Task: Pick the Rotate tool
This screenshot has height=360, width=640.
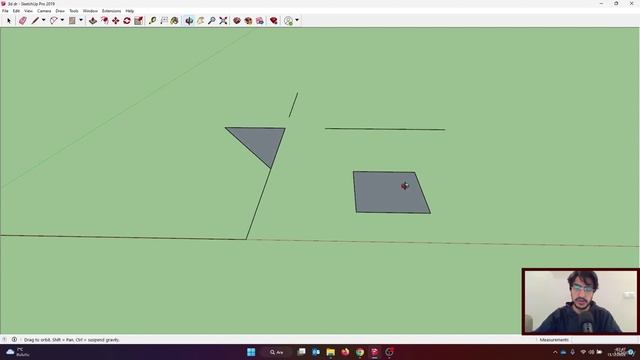Action: click(127, 20)
